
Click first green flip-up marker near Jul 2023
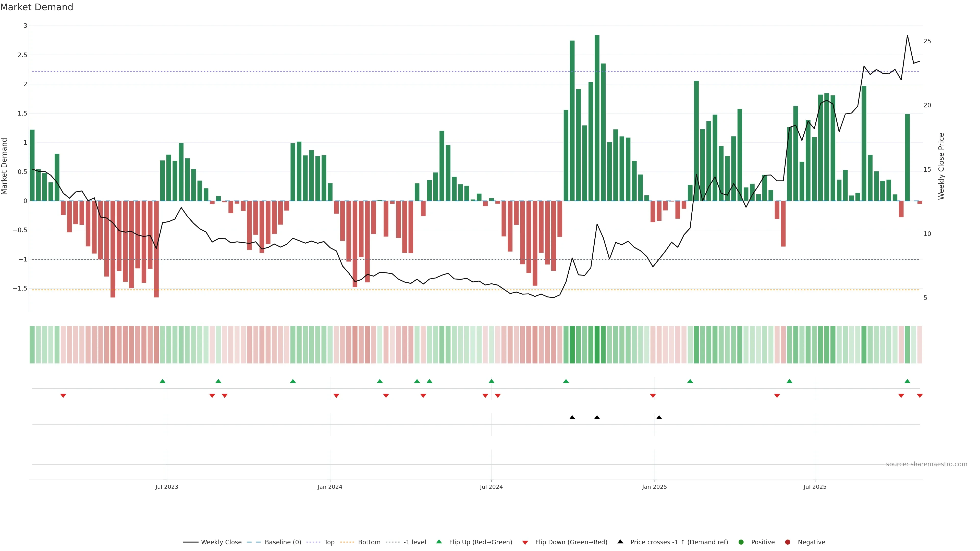(163, 381)
